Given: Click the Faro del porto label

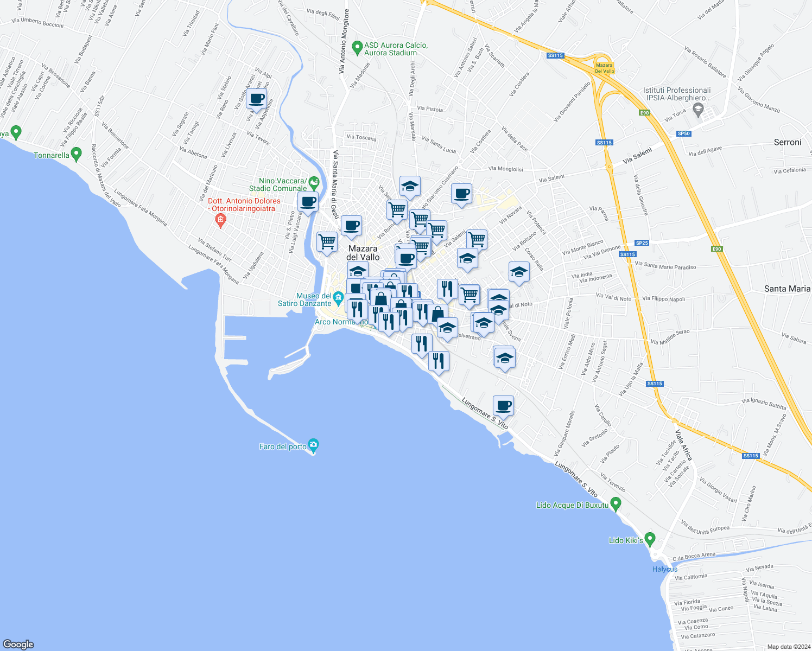Looking at the screenshot, I should [x=283, y=446].
